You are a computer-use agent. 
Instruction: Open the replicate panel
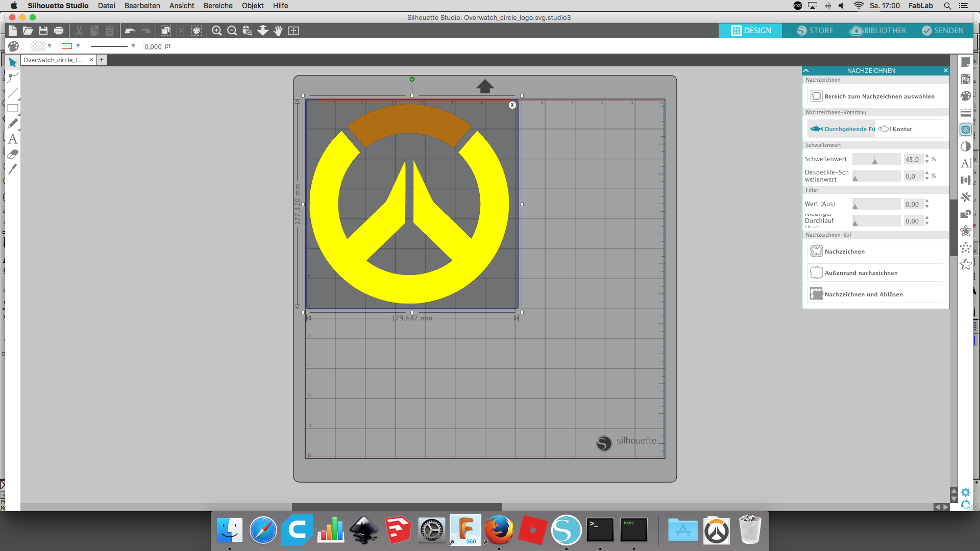coord(965,197)
